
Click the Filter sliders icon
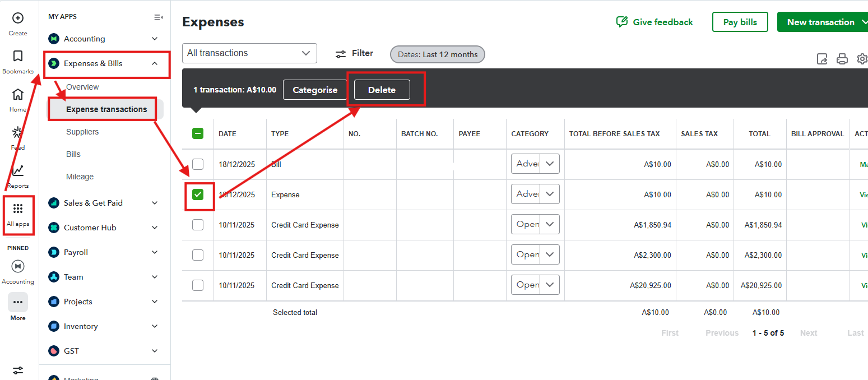341,54
